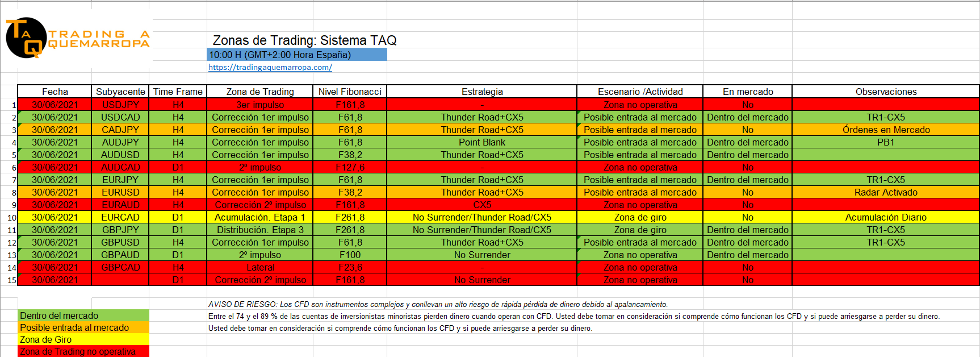Select the orange 'Posible entrada al mercado' legend cell

pyautogui.click(x=83, y=327)
